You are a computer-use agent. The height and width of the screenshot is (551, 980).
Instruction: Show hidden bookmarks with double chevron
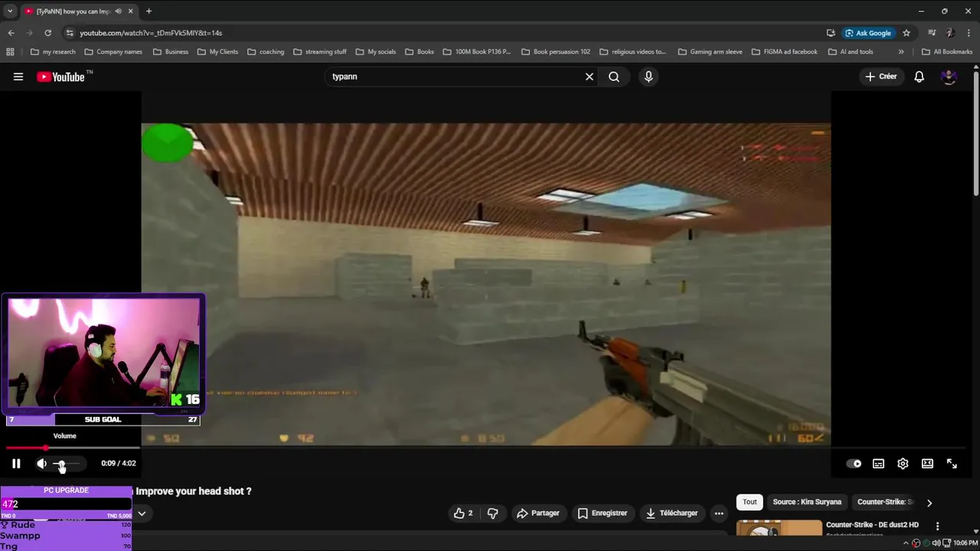(x=901, y=52)
